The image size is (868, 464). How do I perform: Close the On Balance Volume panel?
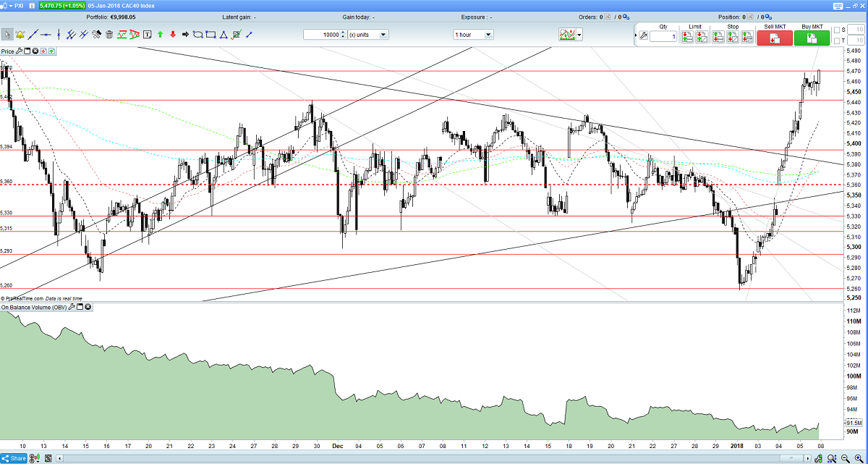(x=88, y=308)
